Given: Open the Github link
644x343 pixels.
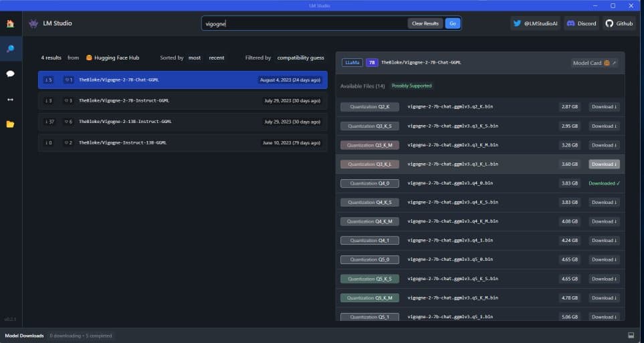Looking at the screenshot, I should coord(619,23).
